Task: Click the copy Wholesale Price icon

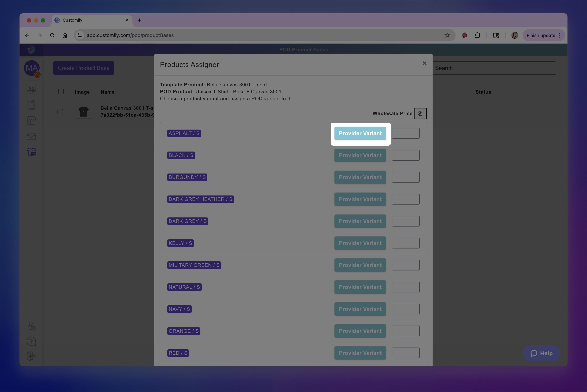Action: pyautogui.click(x=420, y=114)
